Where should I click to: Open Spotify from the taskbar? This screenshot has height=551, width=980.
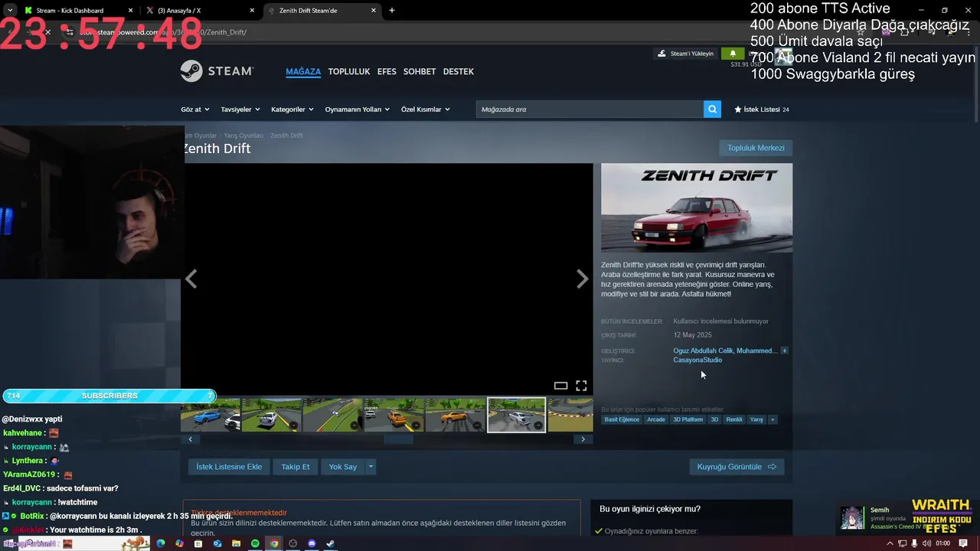tap(255, 543)
